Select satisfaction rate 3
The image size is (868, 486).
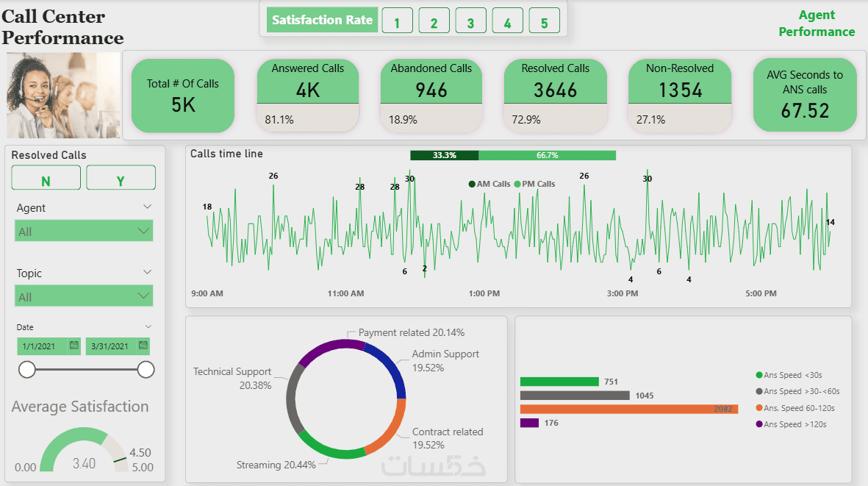[470, 21]
